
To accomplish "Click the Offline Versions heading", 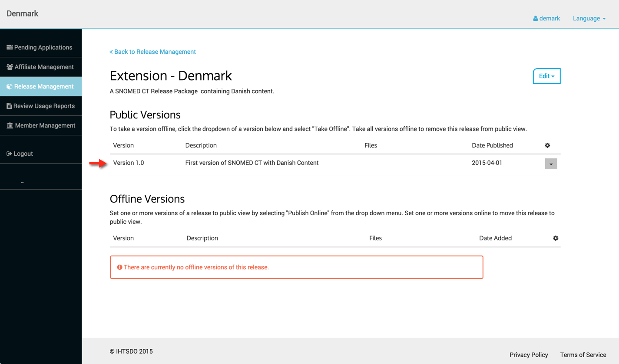I will click(147, 199).
